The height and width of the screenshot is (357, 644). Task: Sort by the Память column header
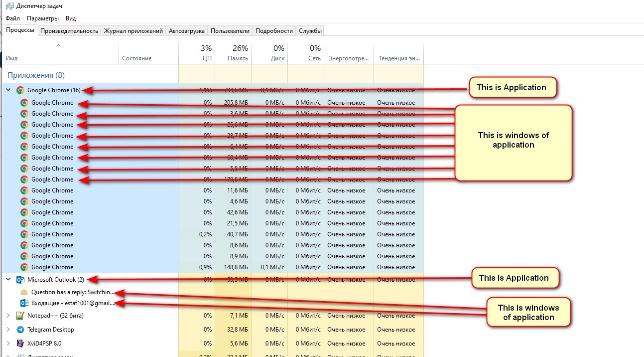click(x=233, y=53)
